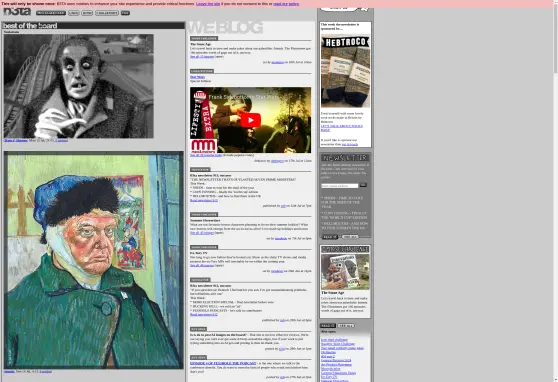The width and height of the screenshot is (558, 382).
Task: Click the b3ta logo in header
Action: point(17,12)
